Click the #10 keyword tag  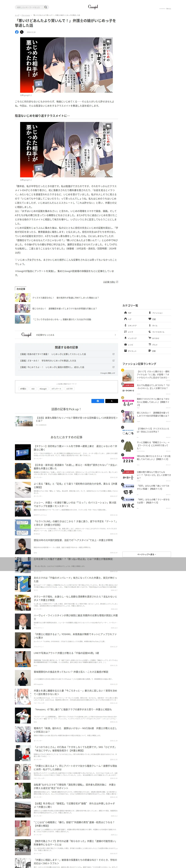(33, 389)
